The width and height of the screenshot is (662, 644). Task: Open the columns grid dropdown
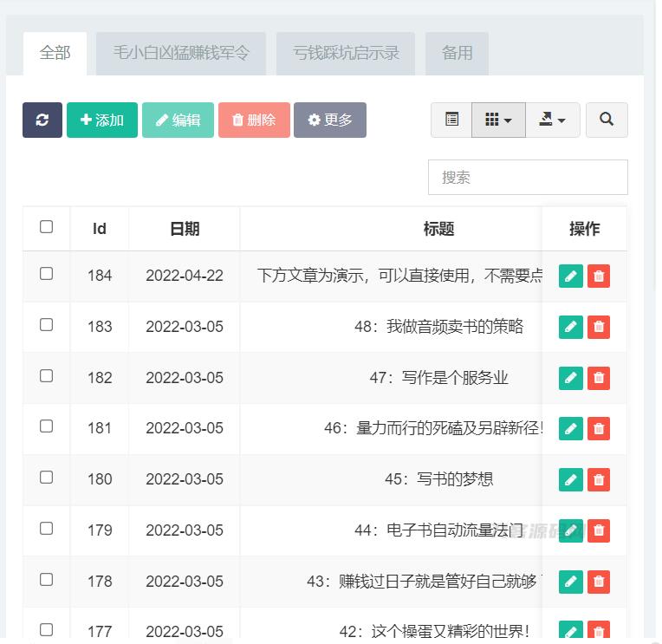(498, 120)
